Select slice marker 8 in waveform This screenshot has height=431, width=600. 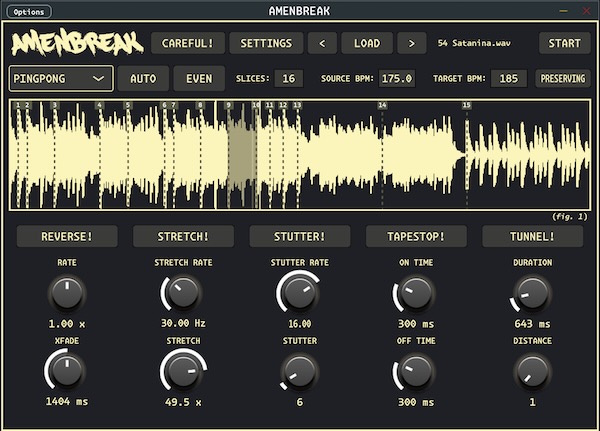200,105
